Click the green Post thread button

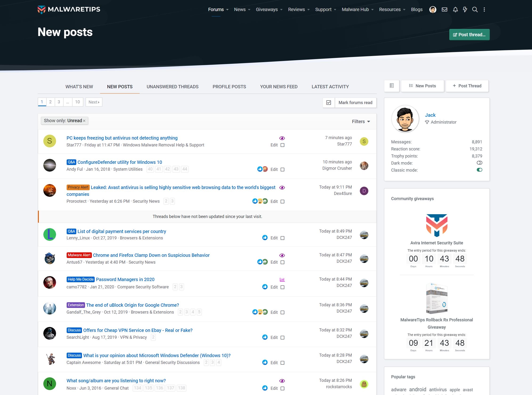pos(469,35)
